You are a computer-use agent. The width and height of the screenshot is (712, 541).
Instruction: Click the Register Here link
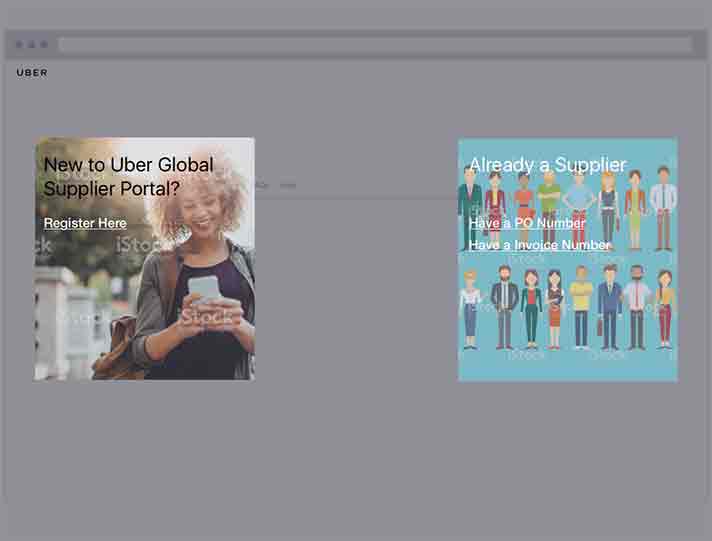pyautogui.click(x=85, y=223)
